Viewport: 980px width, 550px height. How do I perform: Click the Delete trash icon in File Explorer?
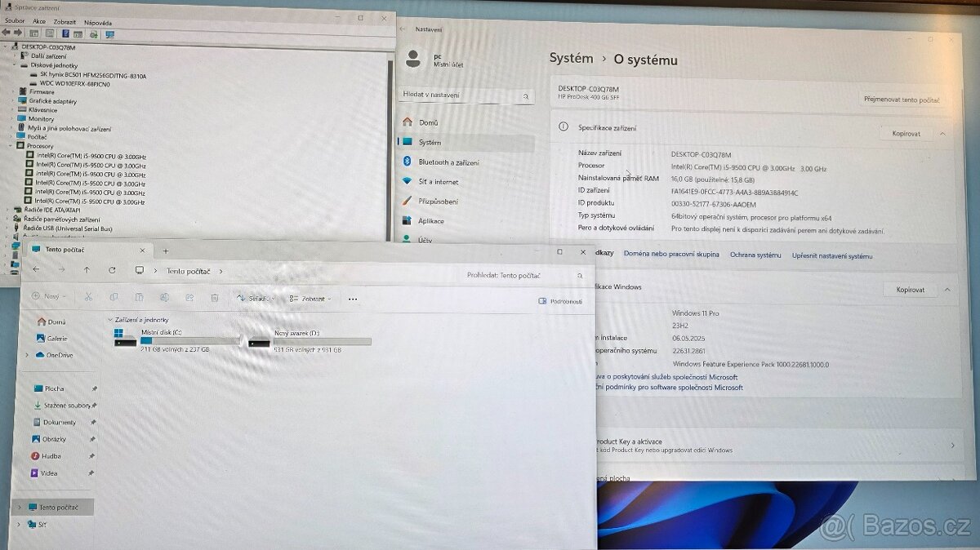click(215, 298)
